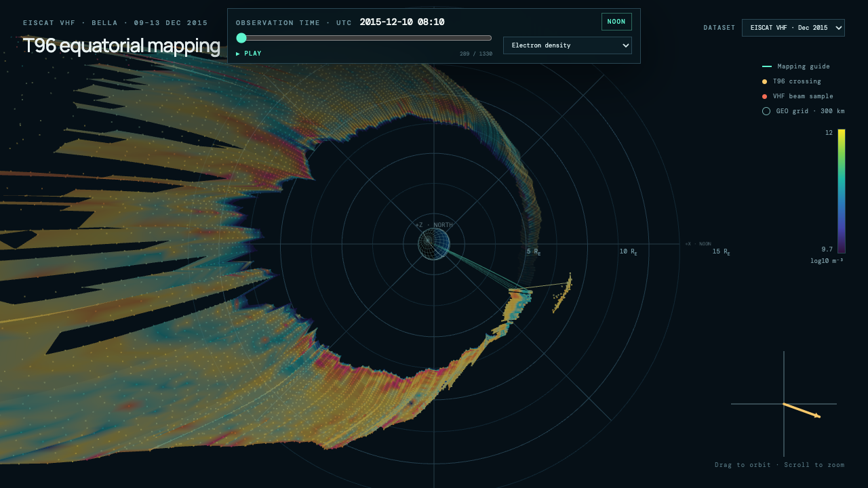Click the Drag to orbit hint text

tap(780, 465)
